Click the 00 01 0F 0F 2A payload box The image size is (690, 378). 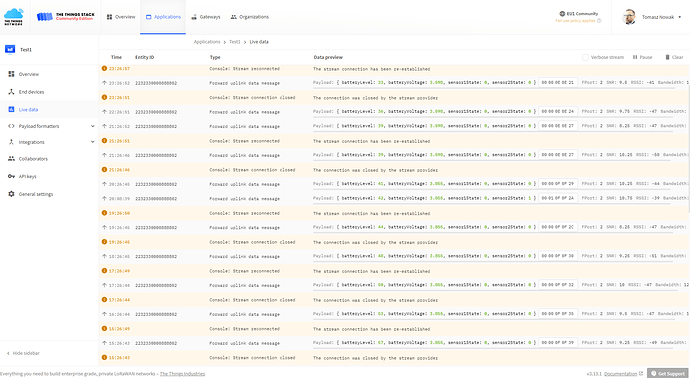pos(558,198)
